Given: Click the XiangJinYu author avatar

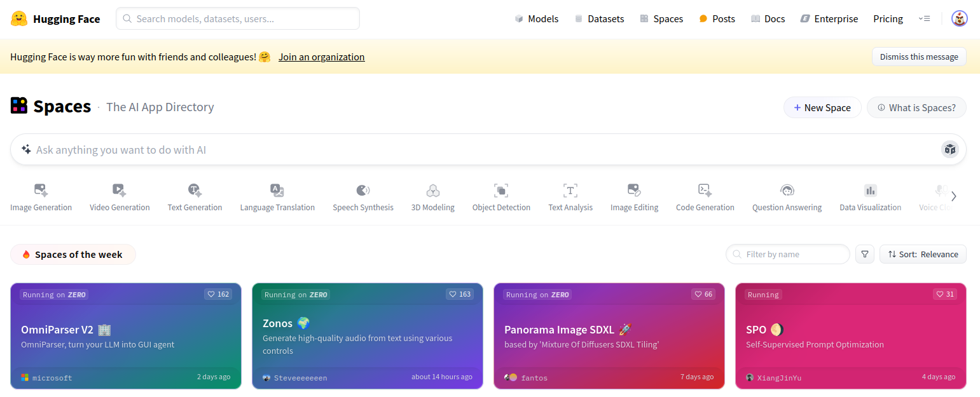Looking at the screenshot, I should [x=750, y=377].
